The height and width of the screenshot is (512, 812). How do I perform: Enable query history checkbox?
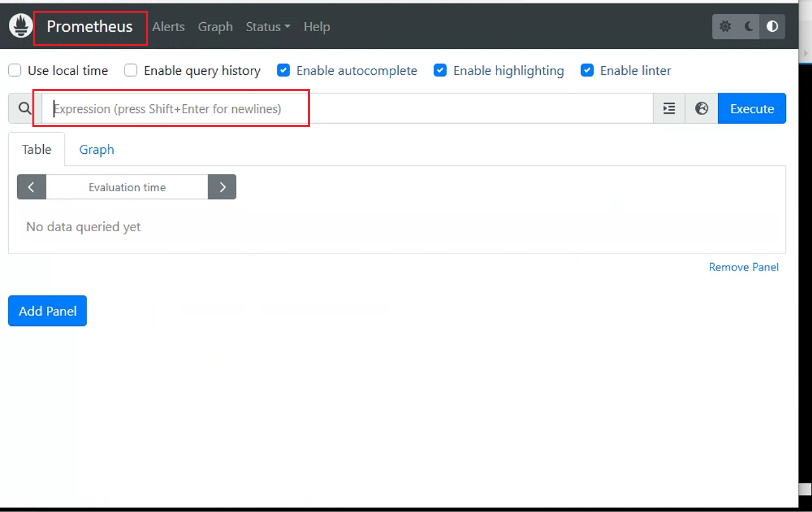pyautogui.click(x=131, y=71)
